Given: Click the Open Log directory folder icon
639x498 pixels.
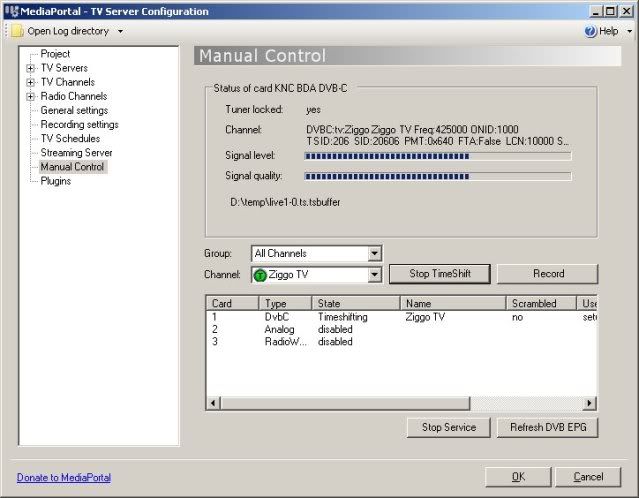Looking at the screenshot, I should coord(17,31).
